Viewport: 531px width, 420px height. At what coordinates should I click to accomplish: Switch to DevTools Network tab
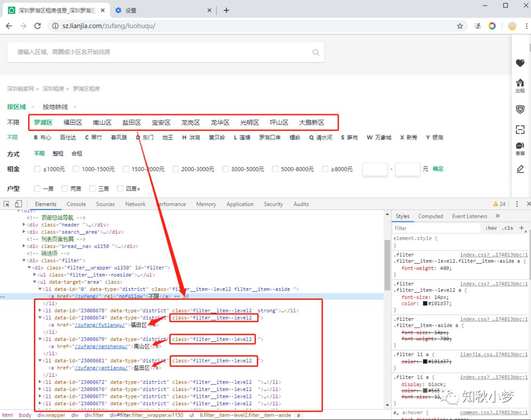[135, 204]
